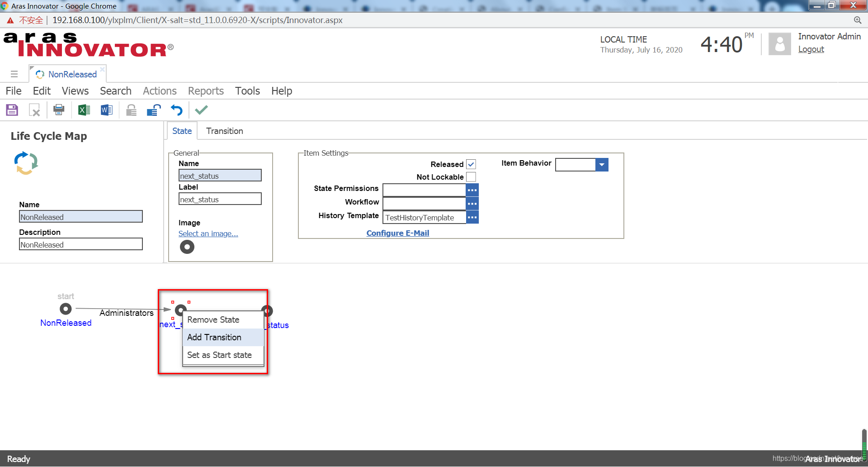
Task: Choose Remove State from context menu
Action: point(223,319)
